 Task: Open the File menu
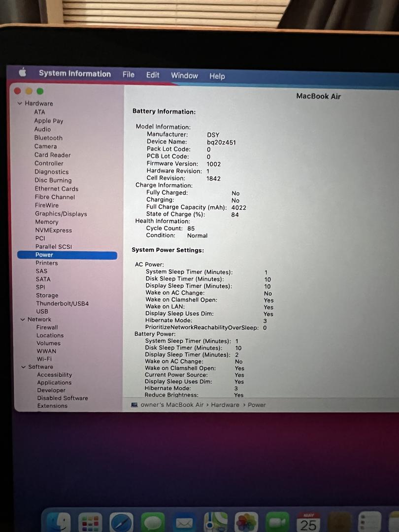[x=129, y=74]
